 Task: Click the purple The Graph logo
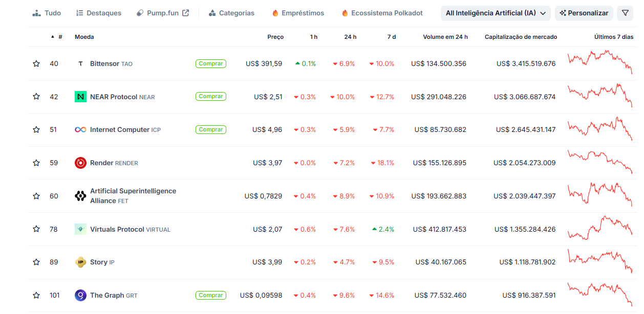click(80, 295)
